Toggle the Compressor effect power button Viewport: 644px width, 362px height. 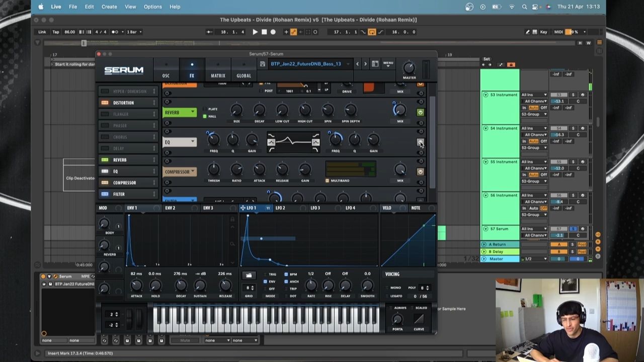coord(420,172)
